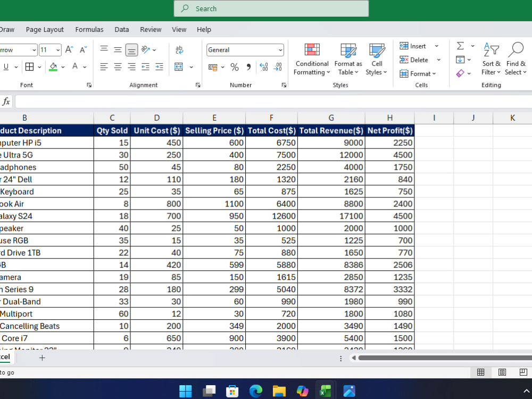
Task: Apply Comma Style format
Action: [248, 67]
